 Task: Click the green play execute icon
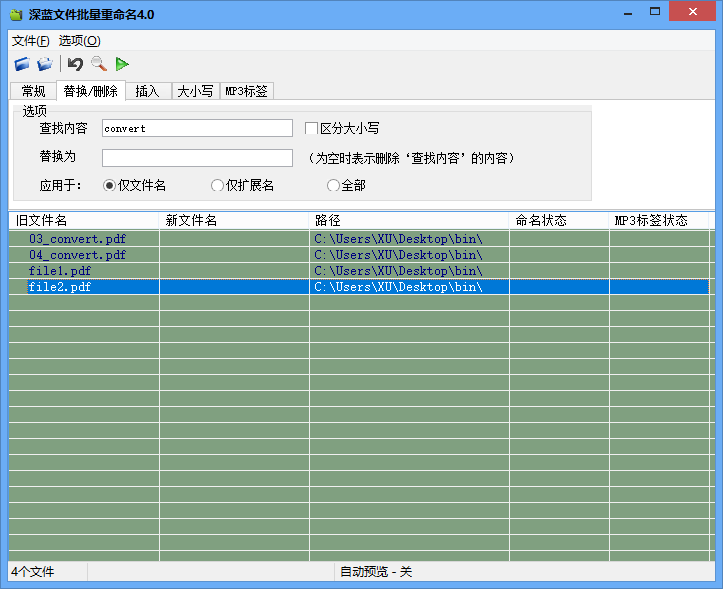point(122,64)
